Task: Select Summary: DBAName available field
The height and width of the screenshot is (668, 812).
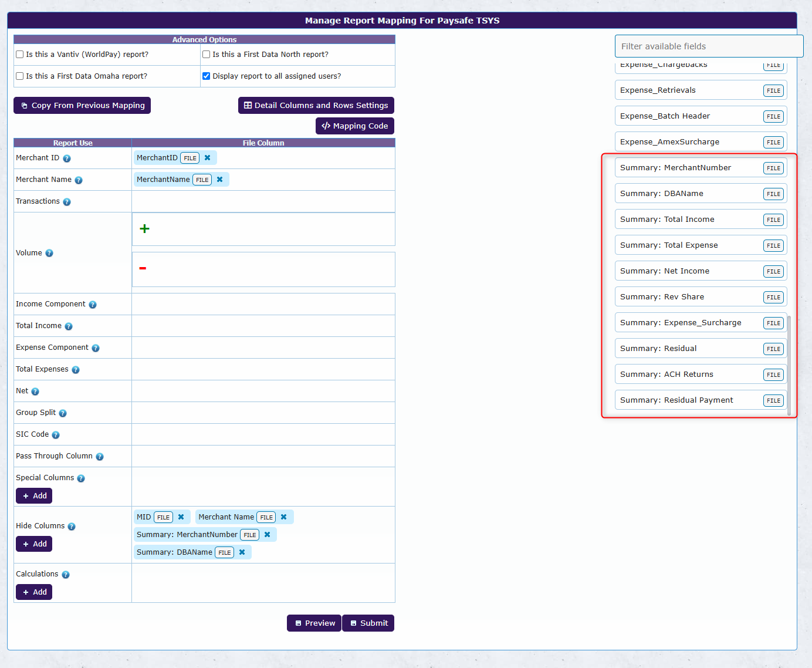Action: click(701, 194)
